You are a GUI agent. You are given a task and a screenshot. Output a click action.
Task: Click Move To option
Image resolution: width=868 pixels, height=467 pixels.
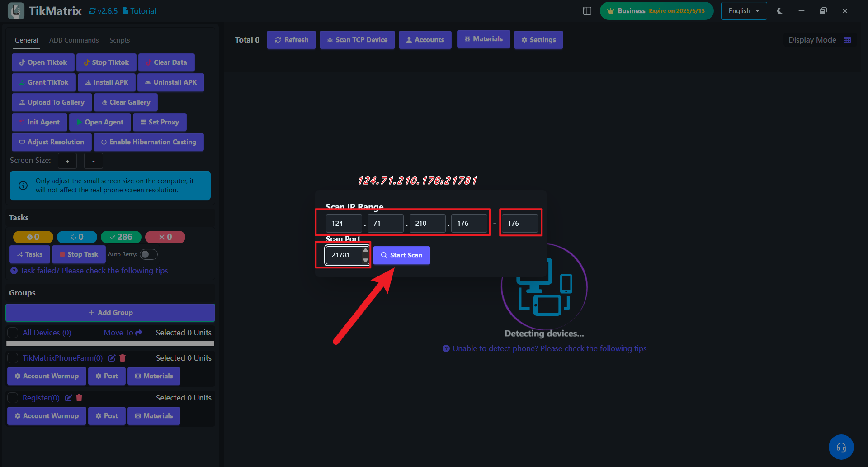click(123, 333)
